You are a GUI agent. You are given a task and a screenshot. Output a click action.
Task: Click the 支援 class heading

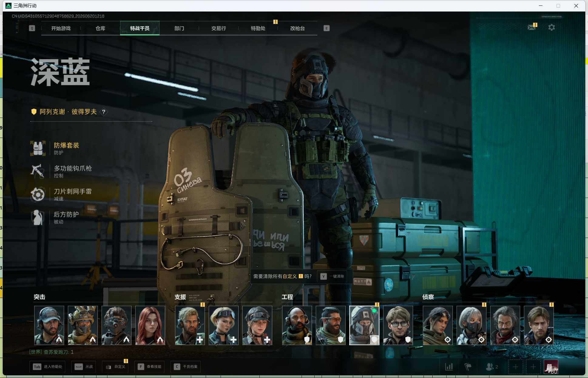[180, 297]
